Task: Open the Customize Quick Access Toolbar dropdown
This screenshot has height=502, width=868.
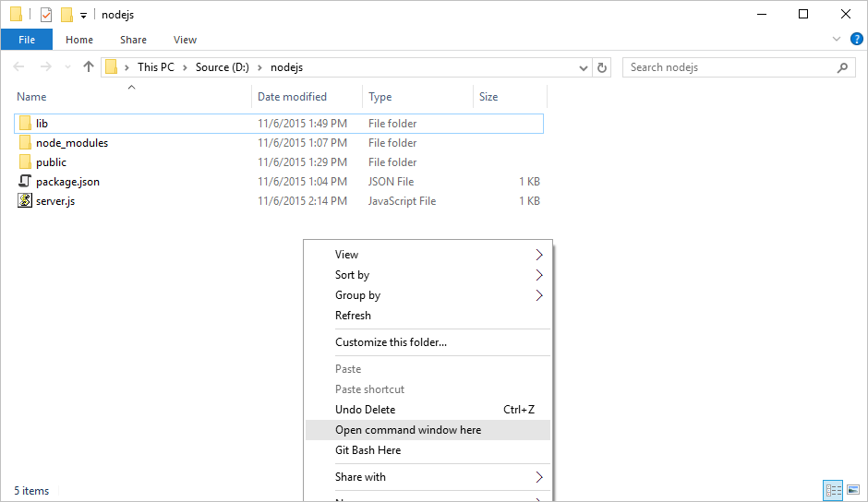Action: point(84,16)
